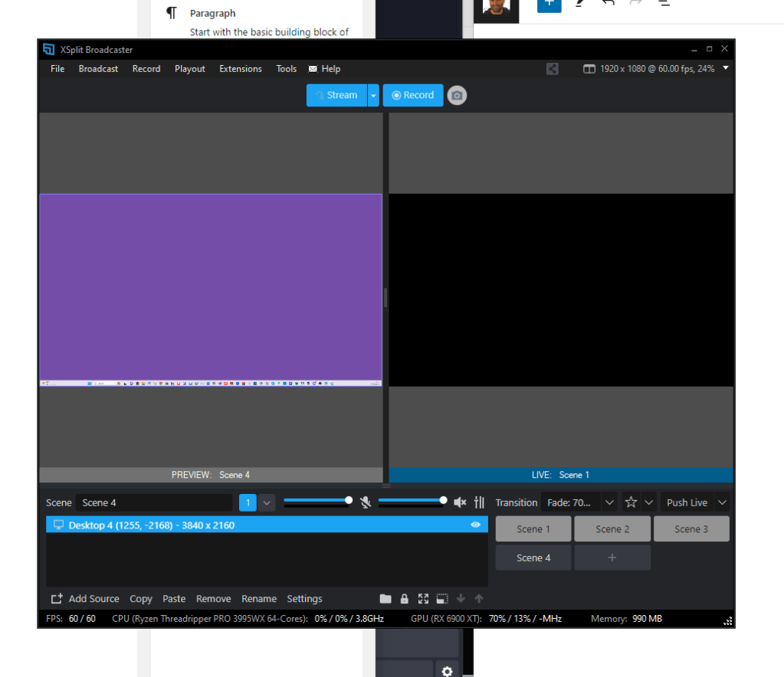The image size is (784, 677).
Task: Click the black live output canvas
Action: pyautogui.click(x=561, y=289)
